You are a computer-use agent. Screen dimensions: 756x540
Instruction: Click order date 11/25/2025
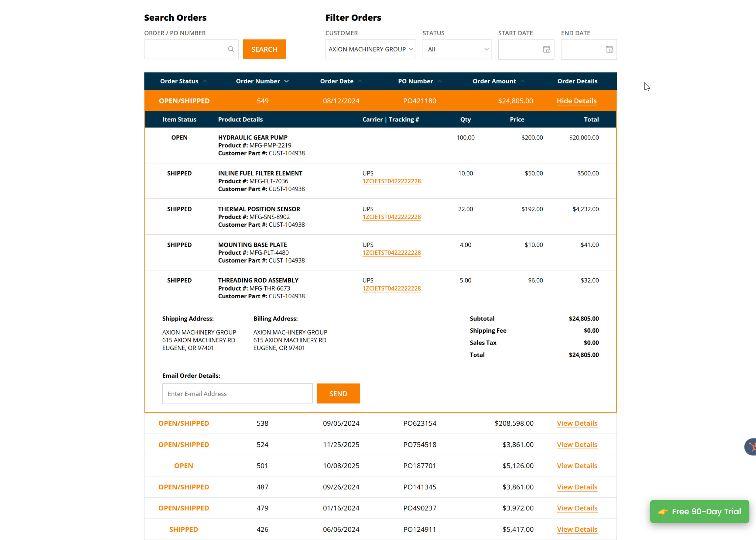(341, 445)
